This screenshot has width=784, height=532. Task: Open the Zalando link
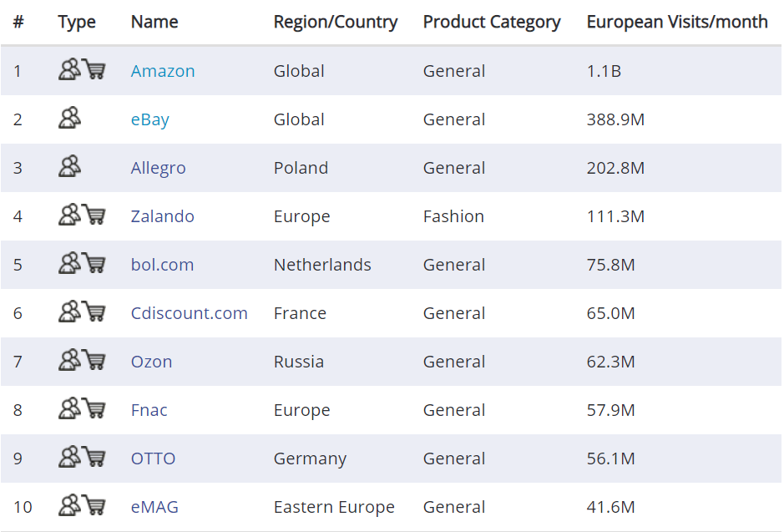pyautogui.click(x=163, y=216)
